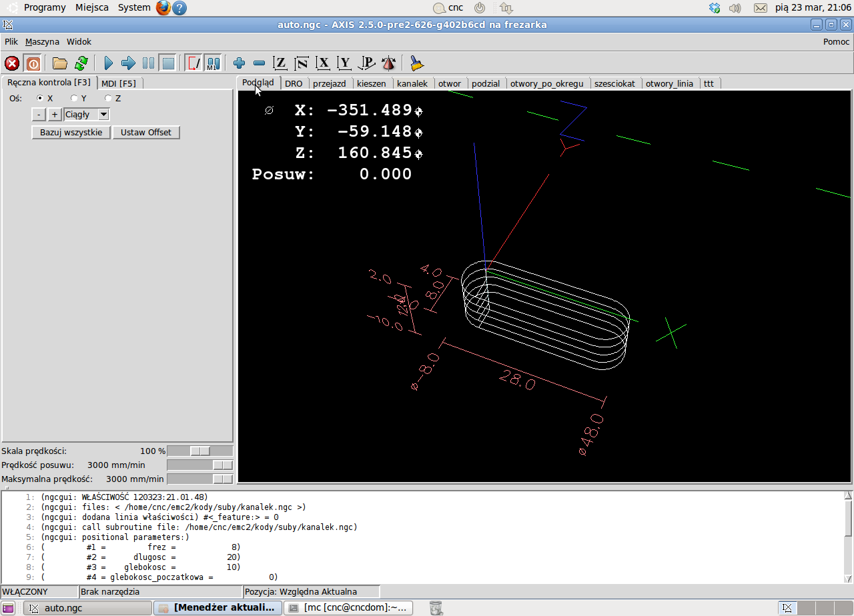
Task: Launch Firefox from top panel
Action: point(163,8)
